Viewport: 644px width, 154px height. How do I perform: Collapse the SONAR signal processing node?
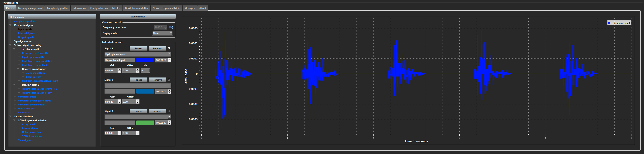click(x=10, y=45)
